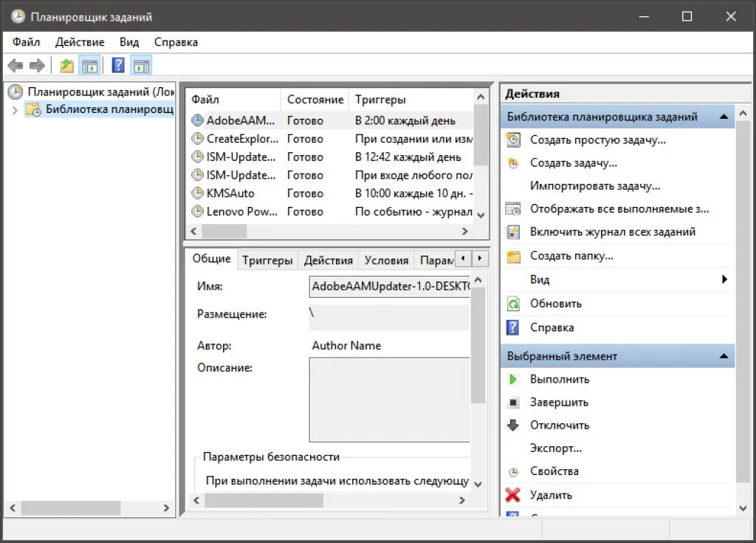Click the Готово status of CreateExplor row
This screenshot has height=543, width=756.
click(x=305, y=139)
